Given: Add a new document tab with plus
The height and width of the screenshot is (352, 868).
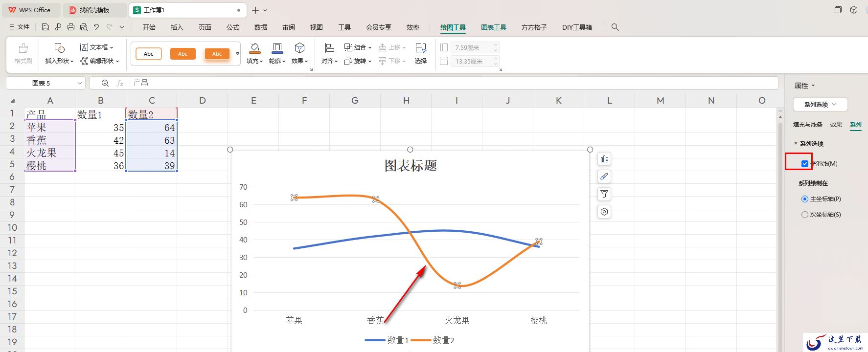Looking at the screenshot, I should (255, 10).
